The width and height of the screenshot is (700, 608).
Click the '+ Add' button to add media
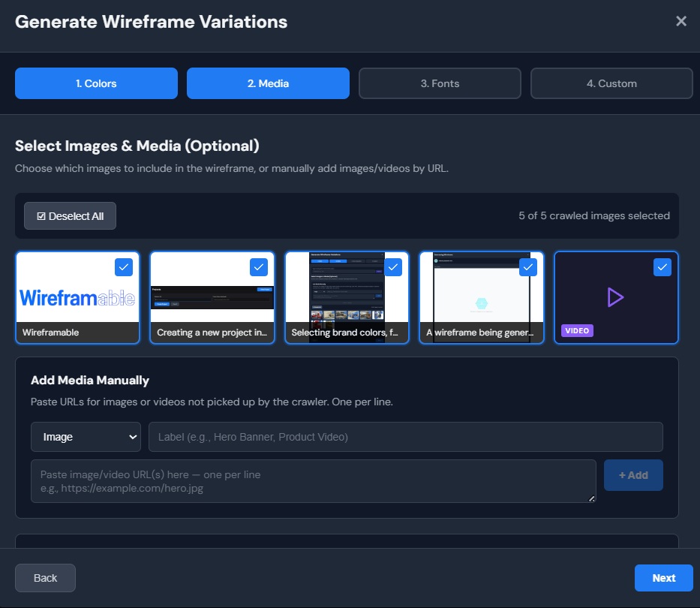pos(633,474)
